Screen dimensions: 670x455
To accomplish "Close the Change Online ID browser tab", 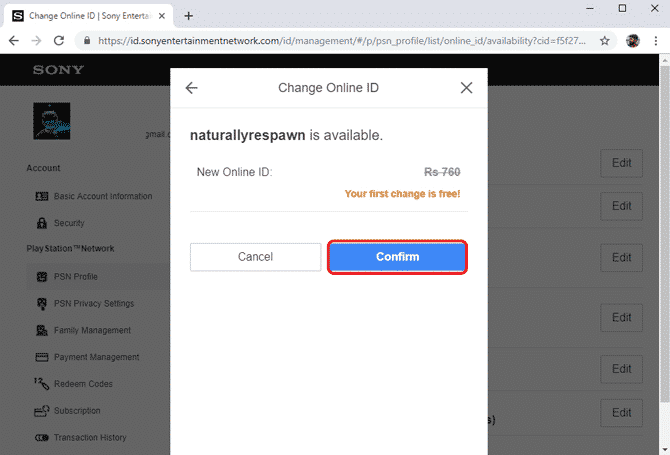I will point(162,16).
